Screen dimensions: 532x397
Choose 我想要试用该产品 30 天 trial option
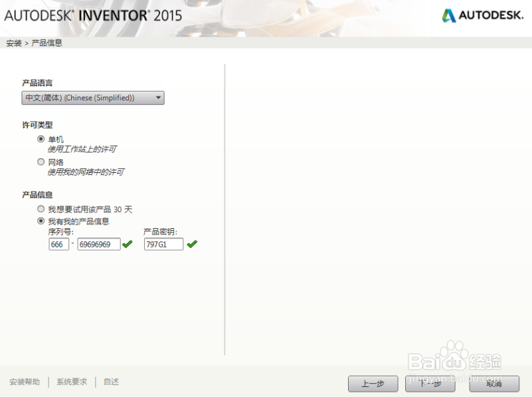click(41, 209)
